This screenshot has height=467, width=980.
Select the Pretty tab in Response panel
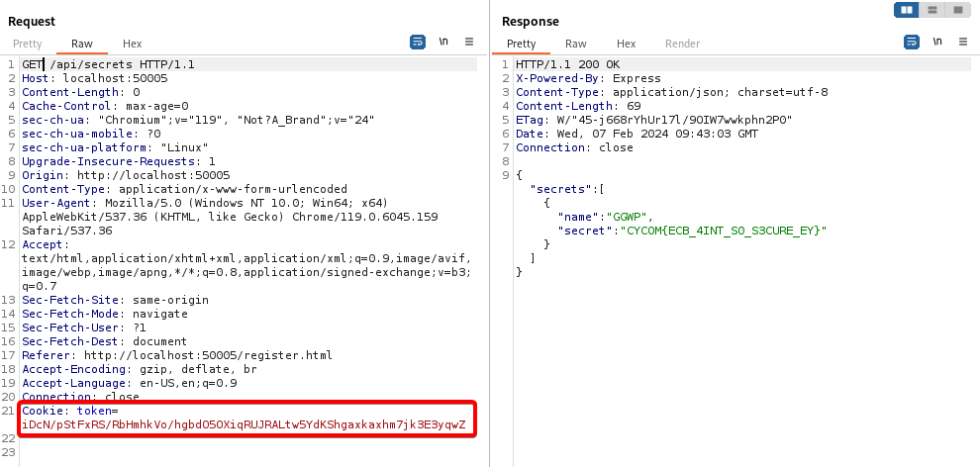coord(522,44)
